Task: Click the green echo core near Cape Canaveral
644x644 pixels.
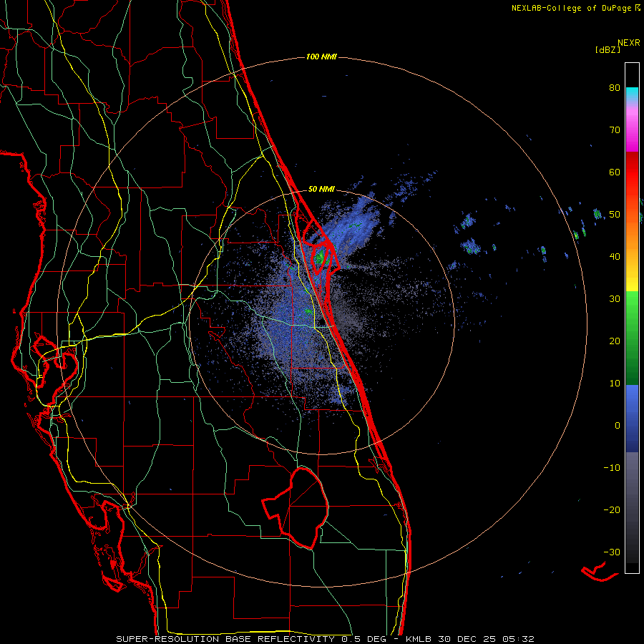Action: (320, 258)
